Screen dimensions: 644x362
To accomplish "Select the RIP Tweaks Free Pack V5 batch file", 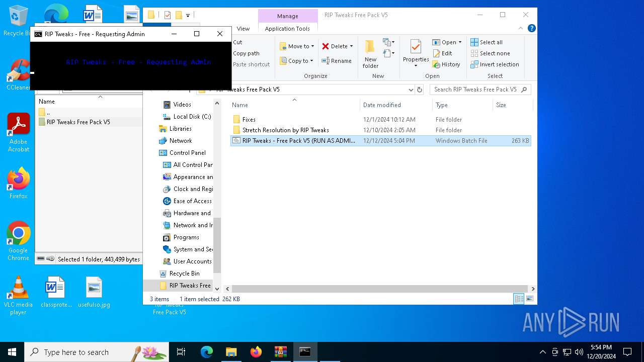I will pos(380,141).
